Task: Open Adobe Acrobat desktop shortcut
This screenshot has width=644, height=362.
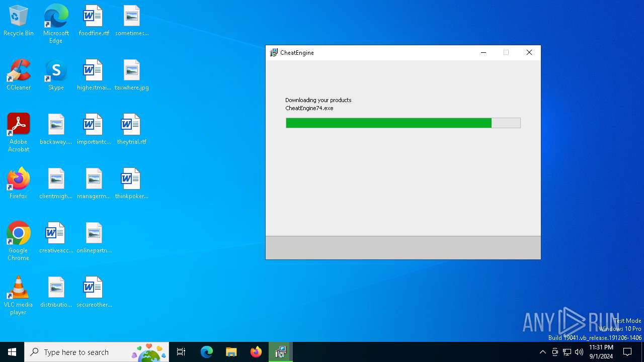Action: 19,133
